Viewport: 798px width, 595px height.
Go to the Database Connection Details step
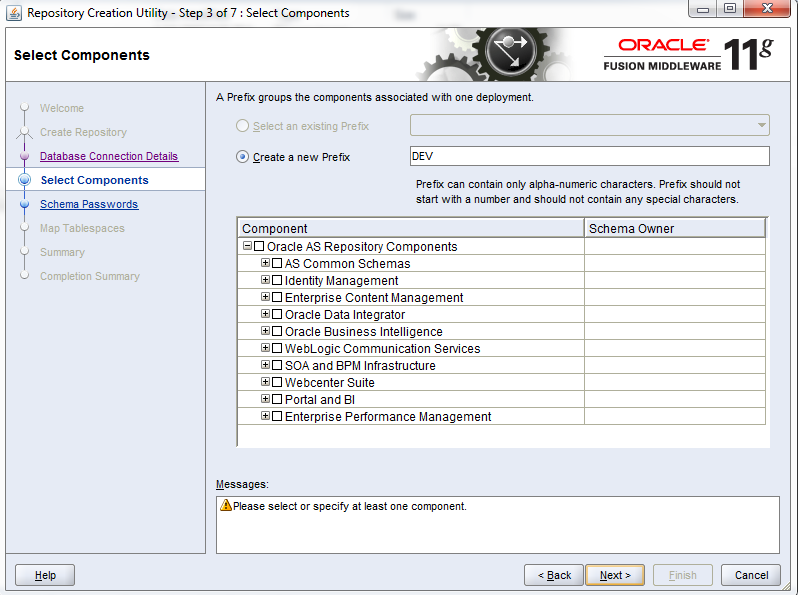pyautogui.click(x=109, y=156)
